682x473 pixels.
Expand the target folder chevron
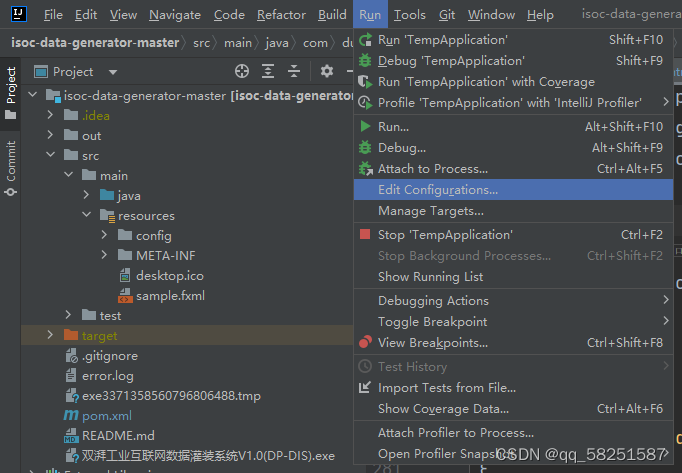(50, 335)
